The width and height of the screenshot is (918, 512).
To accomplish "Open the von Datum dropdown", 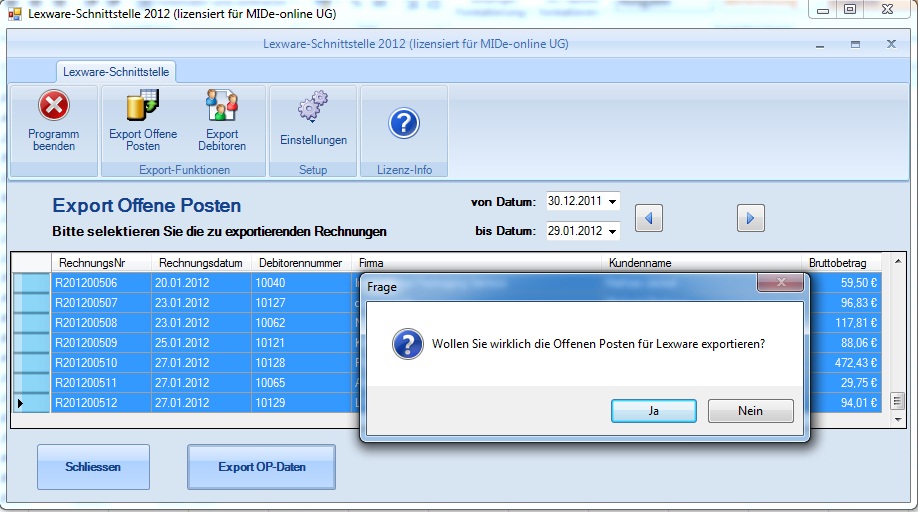I will (612, 201).
